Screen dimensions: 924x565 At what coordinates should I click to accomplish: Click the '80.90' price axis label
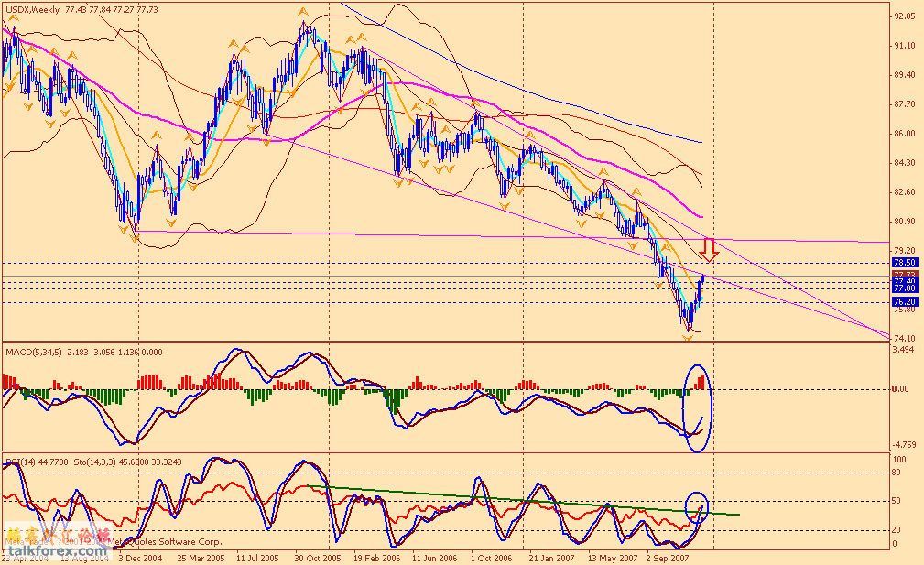click(905, 222)
